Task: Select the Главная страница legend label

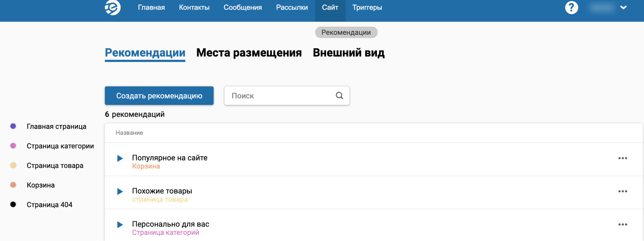Action: point(56,127)
